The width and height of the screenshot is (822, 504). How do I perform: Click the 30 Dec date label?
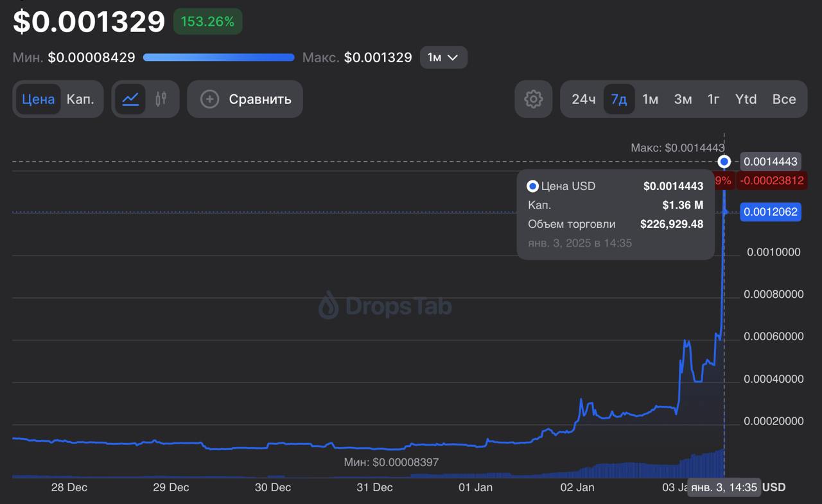point(273,487)
